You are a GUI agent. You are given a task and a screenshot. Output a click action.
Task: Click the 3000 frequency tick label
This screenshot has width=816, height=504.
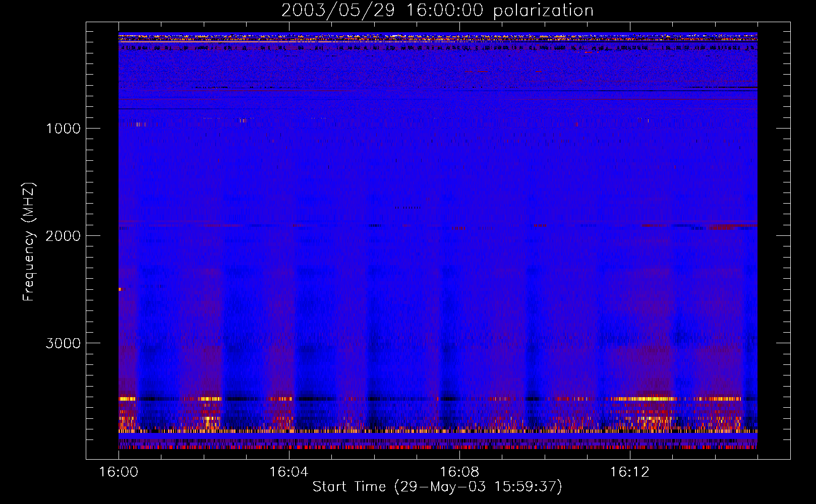(63, 343)
